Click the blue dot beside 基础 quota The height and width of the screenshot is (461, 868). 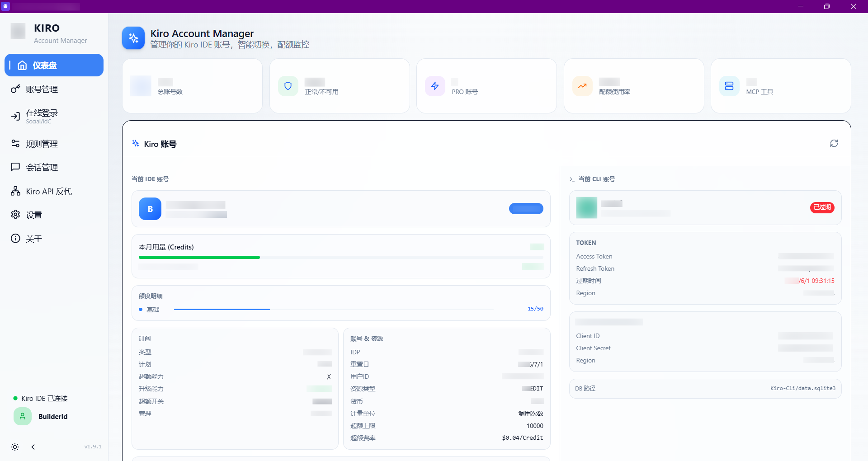(x=141, y=310)
